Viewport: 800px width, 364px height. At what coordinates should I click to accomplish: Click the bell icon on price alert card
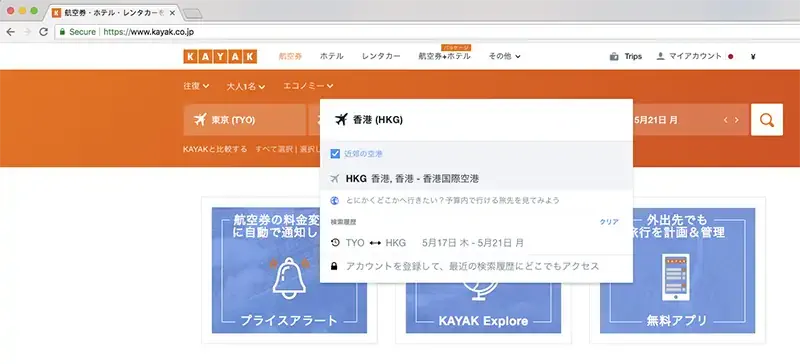(289, 277)
